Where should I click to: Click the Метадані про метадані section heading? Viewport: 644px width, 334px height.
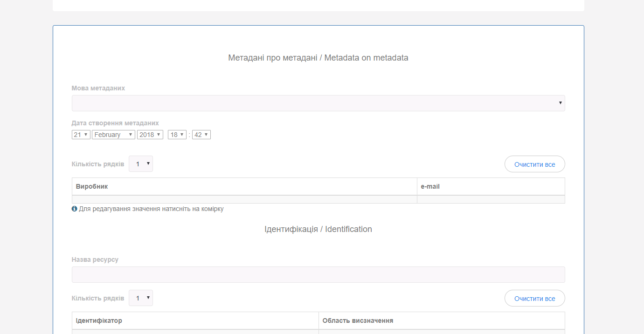[x=318, y=58]
